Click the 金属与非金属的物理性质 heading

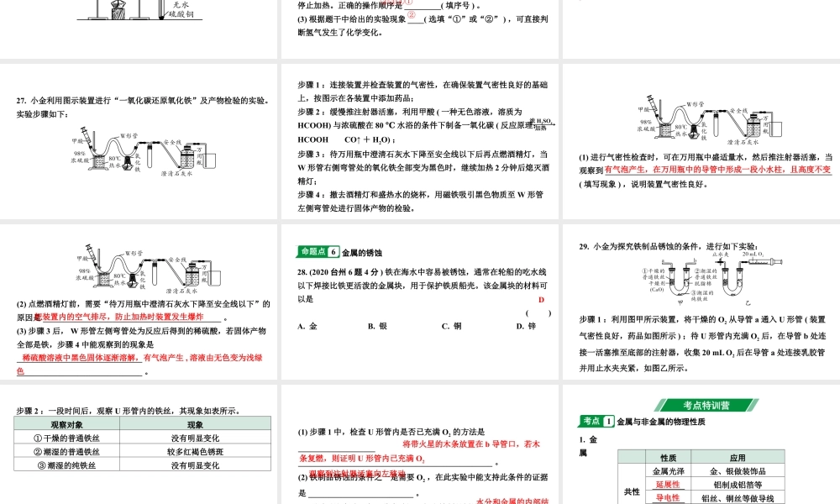point(660,421)
